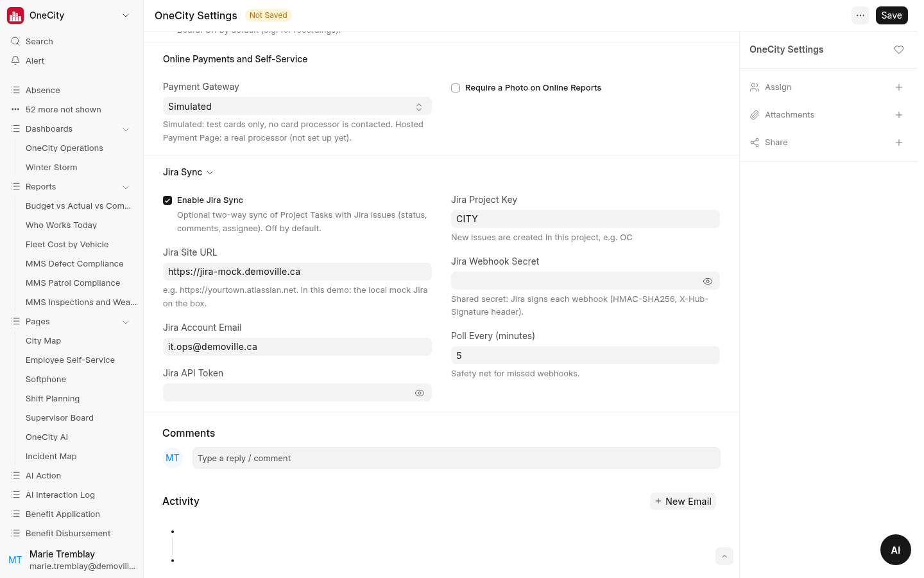Open the Fleet Cost by Vehicle report
924x578 pixels.
tap(67, 245)
